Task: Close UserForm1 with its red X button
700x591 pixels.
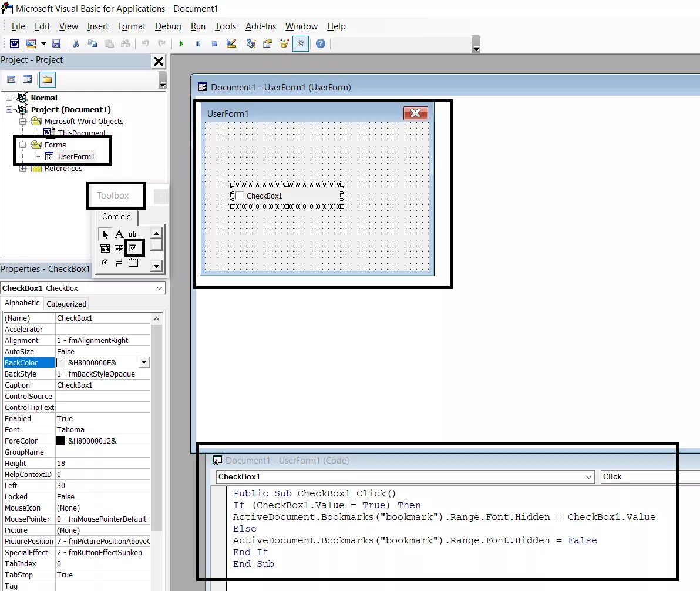Action: (x=416, y=113)
